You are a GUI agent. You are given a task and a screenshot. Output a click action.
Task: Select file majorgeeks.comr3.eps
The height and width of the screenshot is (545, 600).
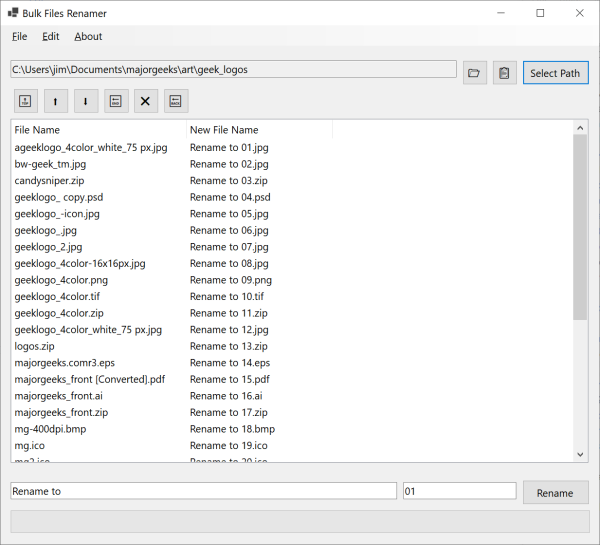coord(65,363)
